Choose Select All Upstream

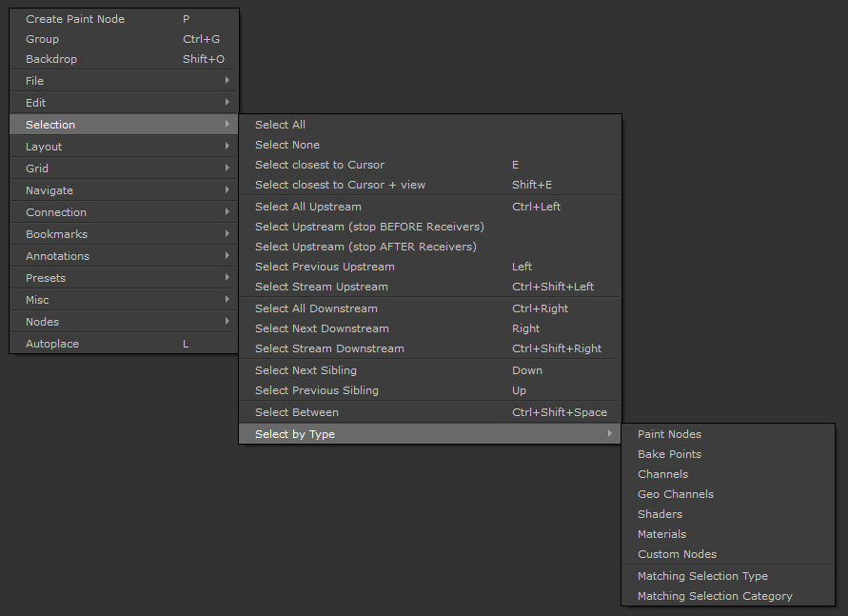tap(308, 207)
